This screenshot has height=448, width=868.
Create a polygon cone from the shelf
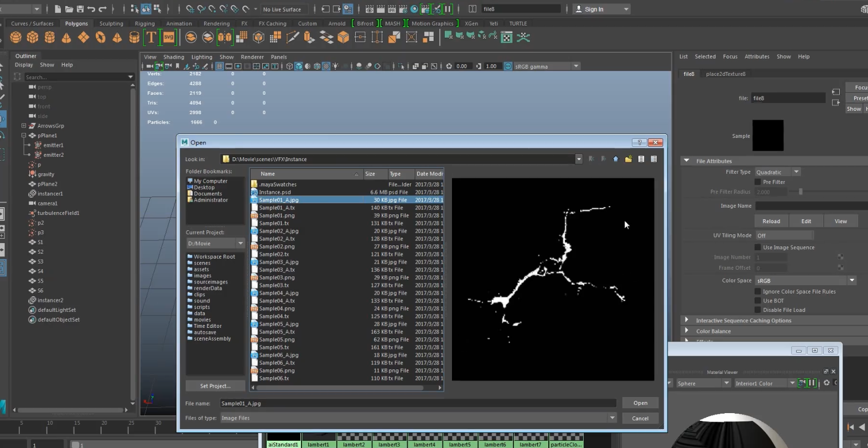[66, 37]
